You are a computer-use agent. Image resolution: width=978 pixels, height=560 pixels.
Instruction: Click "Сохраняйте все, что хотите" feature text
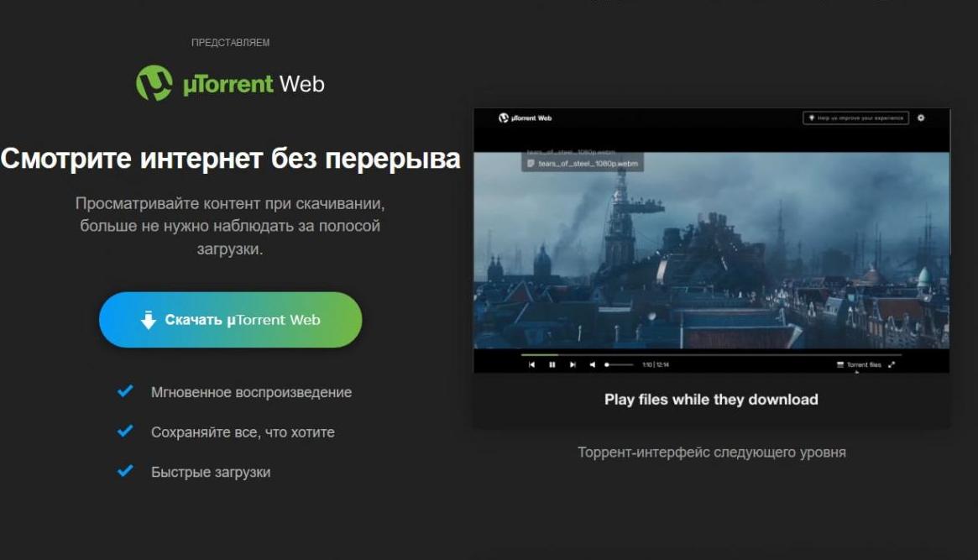[243, 432]
